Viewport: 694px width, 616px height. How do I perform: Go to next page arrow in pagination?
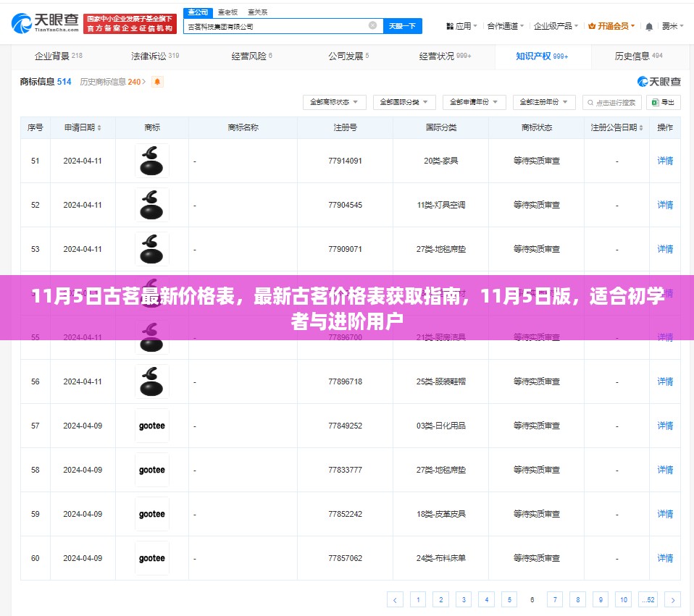click(x=672, y=599)
